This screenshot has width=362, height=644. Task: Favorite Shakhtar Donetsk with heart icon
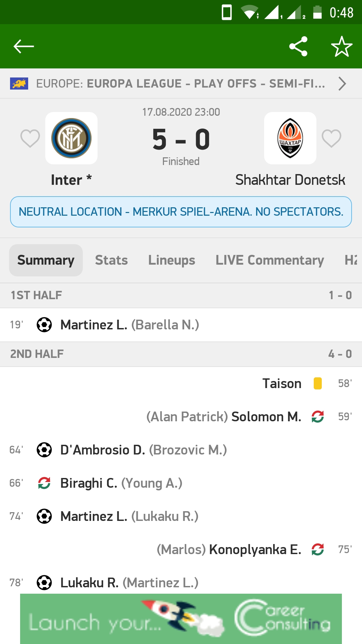coord(331,138)
